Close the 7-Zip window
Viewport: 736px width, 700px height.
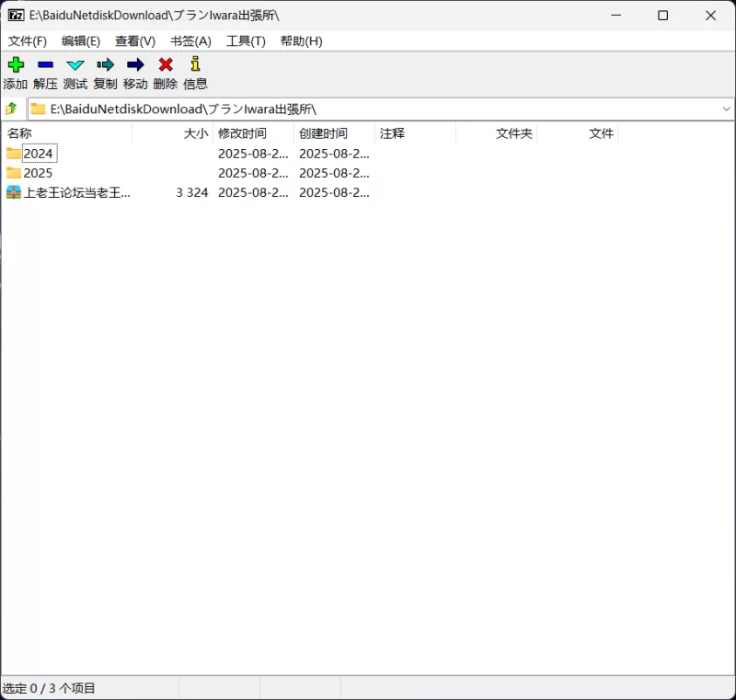710,16
